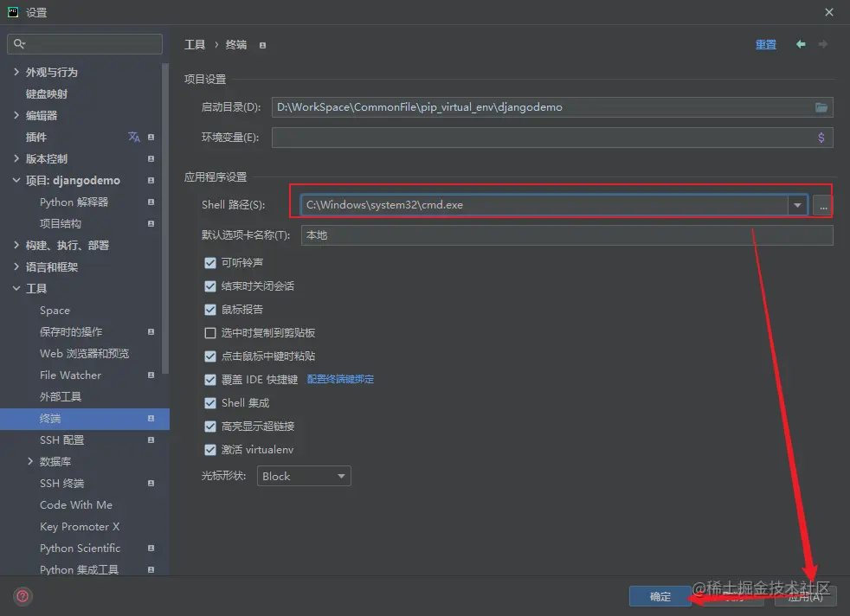Screen dimensions: 850x616
Task: Toggle the 点击鼠标中键时粘贴 checkbox
Action: (x=210, y=356)
